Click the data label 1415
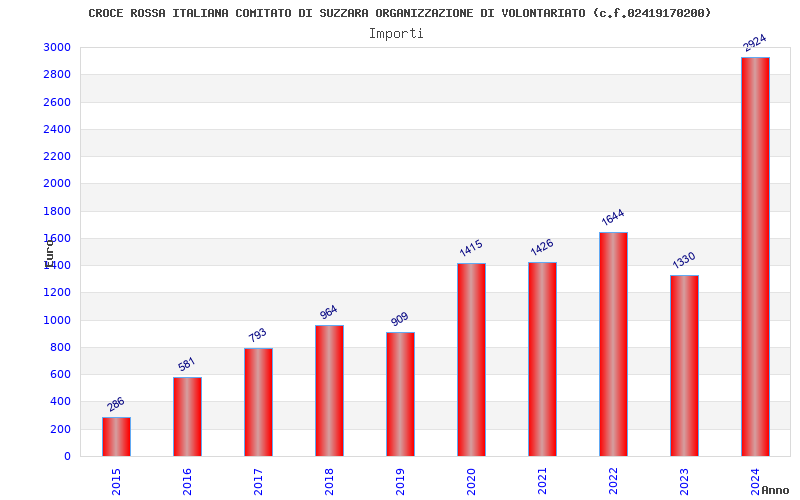Image resolution: width=800 pixels, height=500 pixels. click(x=470, y=248)
